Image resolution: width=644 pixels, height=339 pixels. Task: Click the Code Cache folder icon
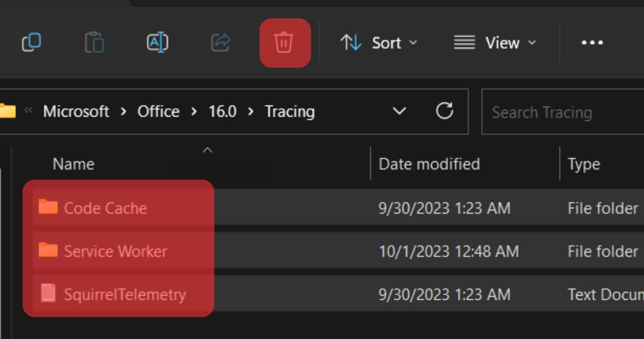tap(48, 207)
